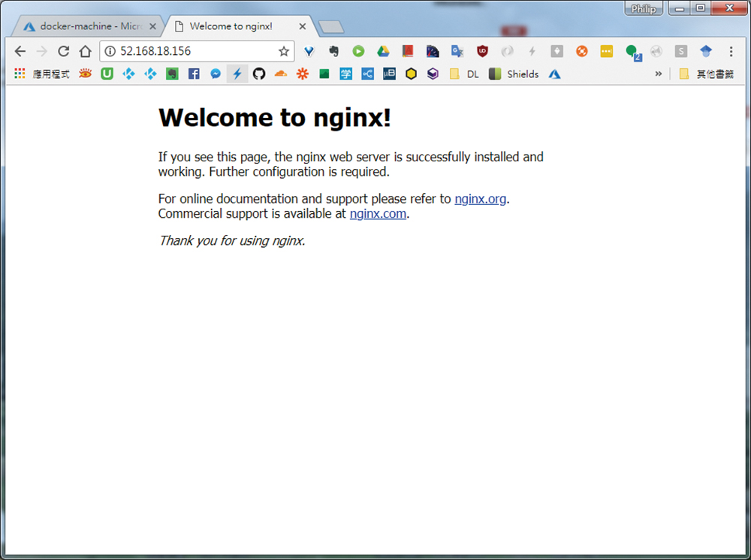Viewport: 751px width, 560px height.
Task: Open the orange lifebuoy extension
Action: click(x=581, y=51)
